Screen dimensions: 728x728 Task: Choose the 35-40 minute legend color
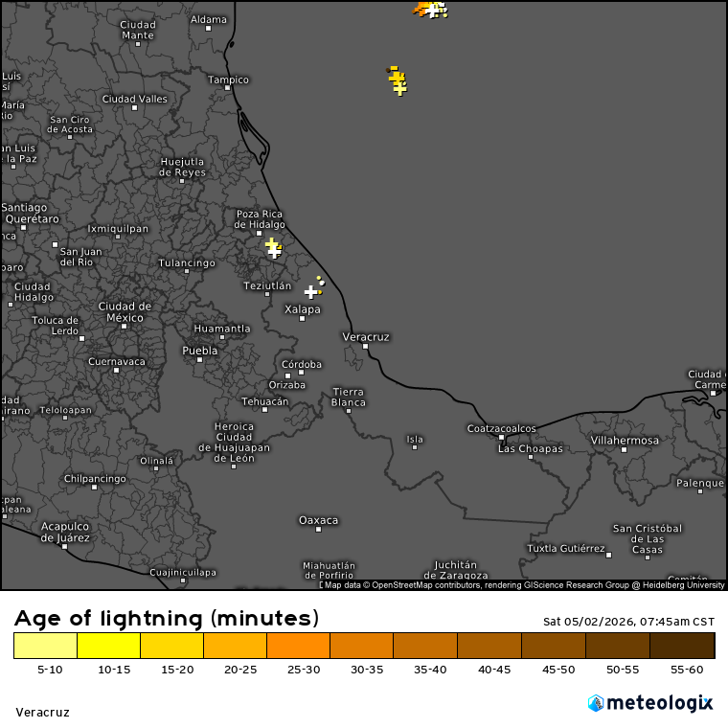pos(425,646)
